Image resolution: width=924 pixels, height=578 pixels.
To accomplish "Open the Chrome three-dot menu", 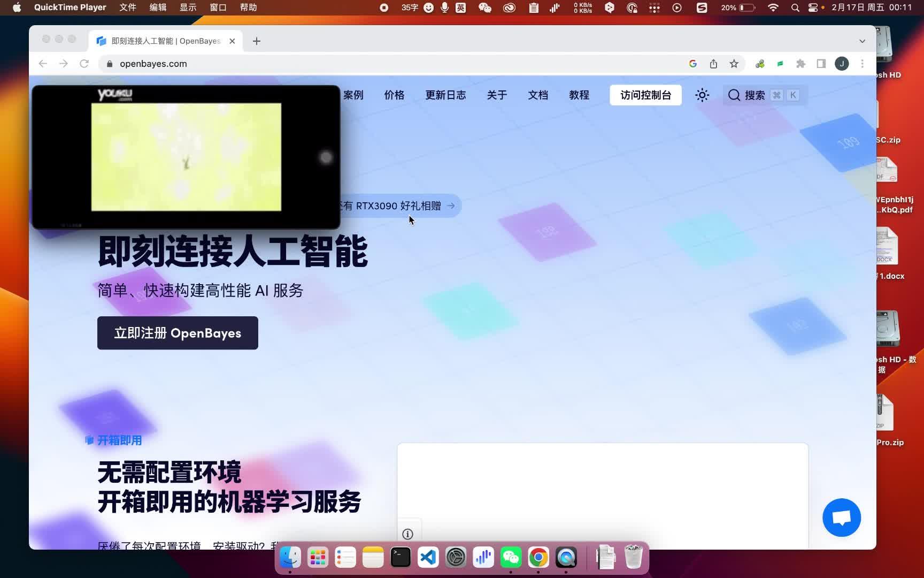I will (x=862, y=64).
